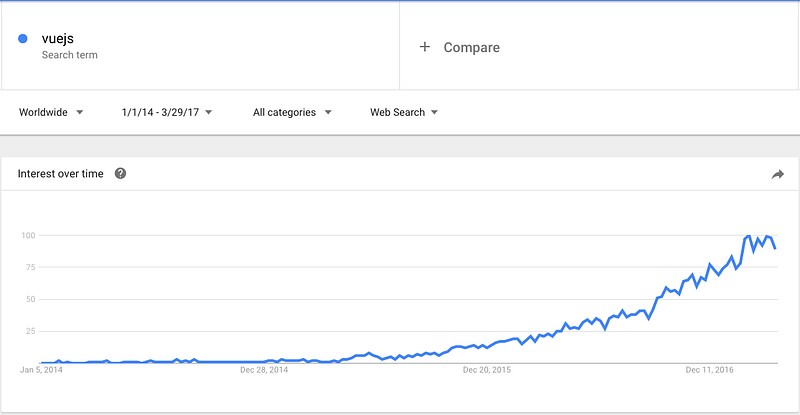800x415 pixels.
Task: Open the Interest over time help icon
Action: (120, 174)
